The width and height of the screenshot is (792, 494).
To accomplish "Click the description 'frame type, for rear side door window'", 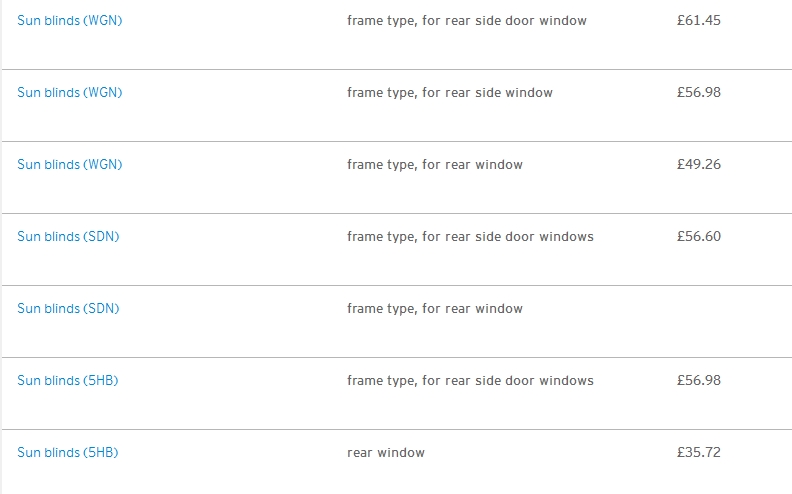I will click(467, 21).
